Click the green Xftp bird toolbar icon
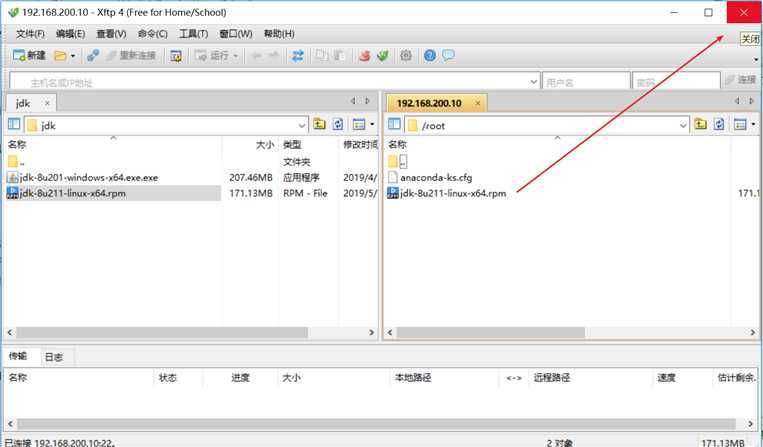This screenshot has height=447, width=763. click(383, 56)
